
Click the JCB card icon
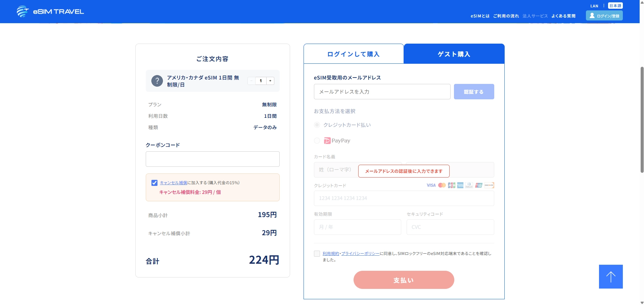pos(452,185)
